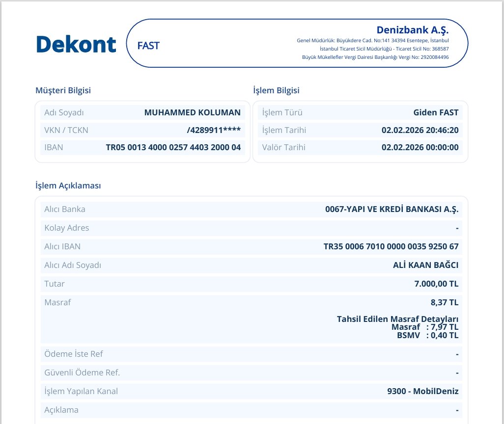Select masked ID /4289911****
The width and height of the screenshot is (504, 424).
pyautogui.click(x=214, y=130)
